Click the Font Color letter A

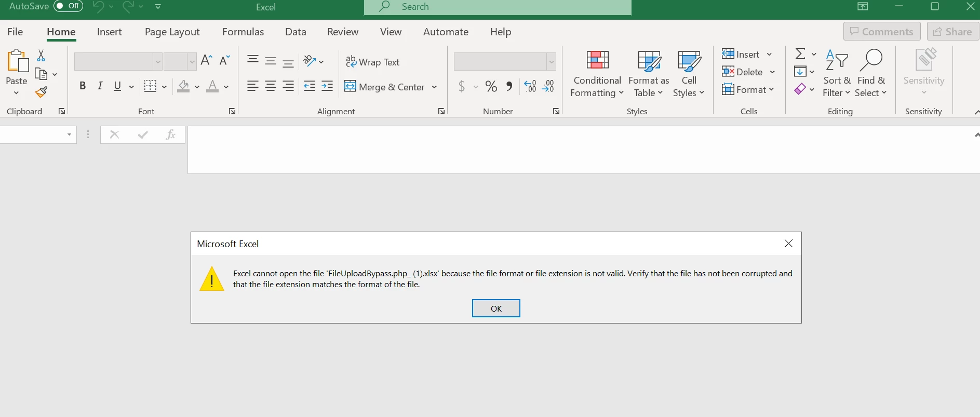[x=212, y=86]
